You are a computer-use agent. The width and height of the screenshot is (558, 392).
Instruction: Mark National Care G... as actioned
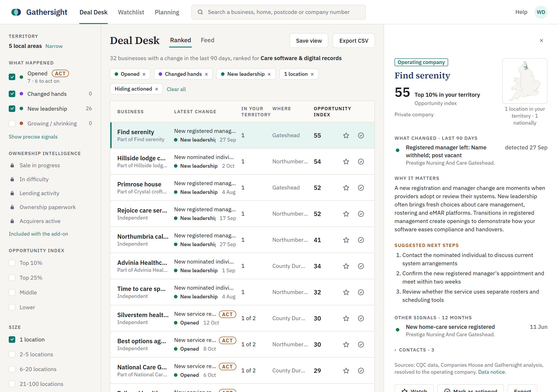coord(361,371)
